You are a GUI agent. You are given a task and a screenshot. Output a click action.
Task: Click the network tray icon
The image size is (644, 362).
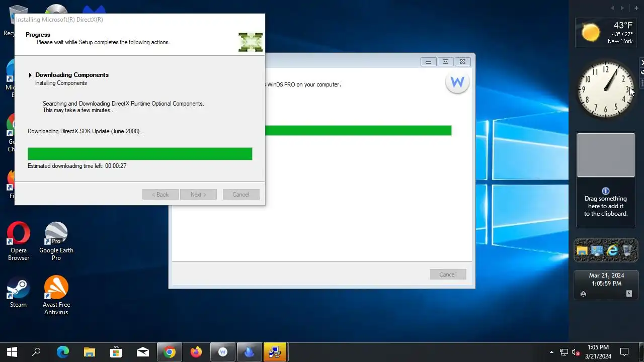point(564,352)
